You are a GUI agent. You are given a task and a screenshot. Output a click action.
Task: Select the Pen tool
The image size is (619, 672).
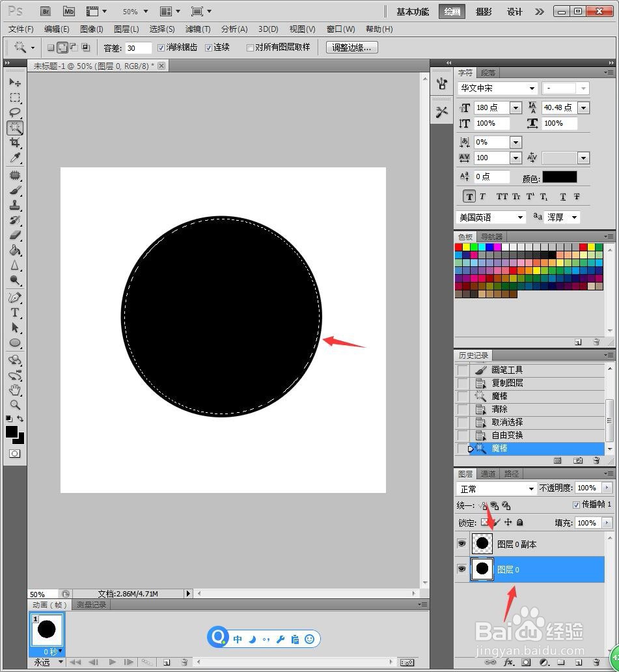(x=14, y=298)
